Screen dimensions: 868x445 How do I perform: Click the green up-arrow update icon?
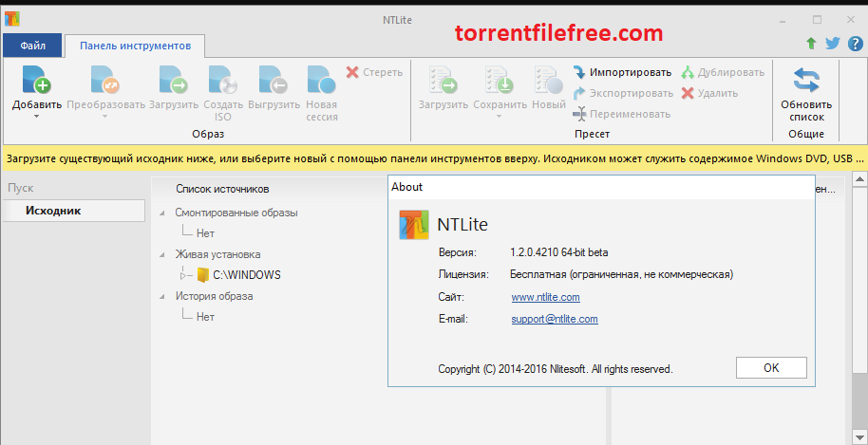tap(811, 44)
